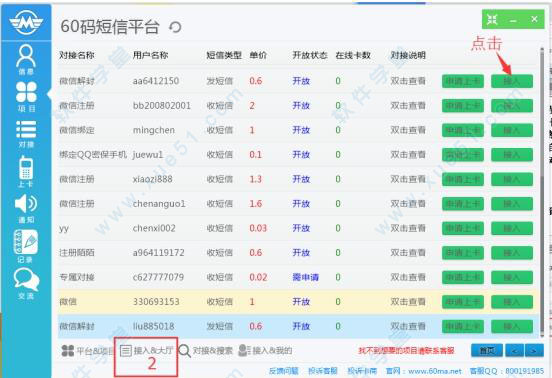
Task: Click the vertical scrollbar of the list
Action: pos(542,192)
